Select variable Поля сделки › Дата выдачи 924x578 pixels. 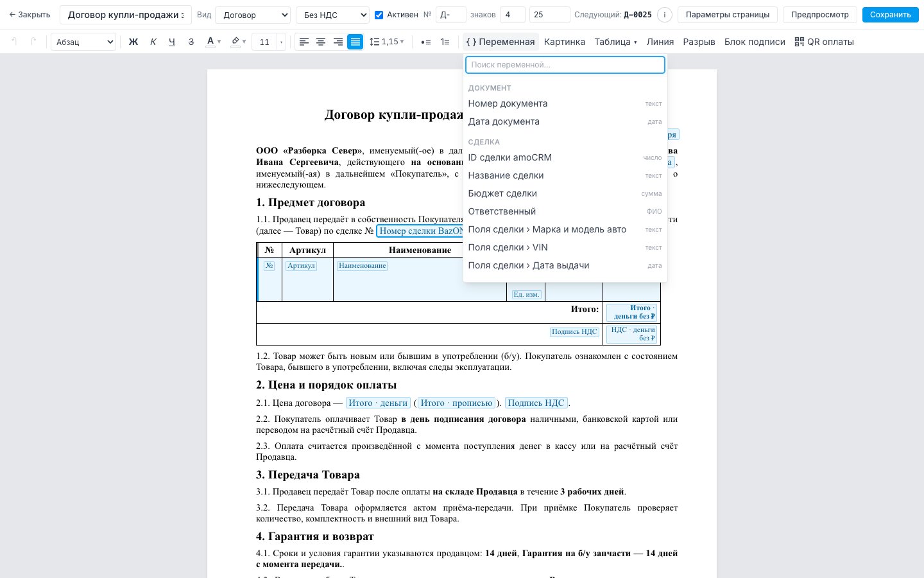(x=565, y=265)
